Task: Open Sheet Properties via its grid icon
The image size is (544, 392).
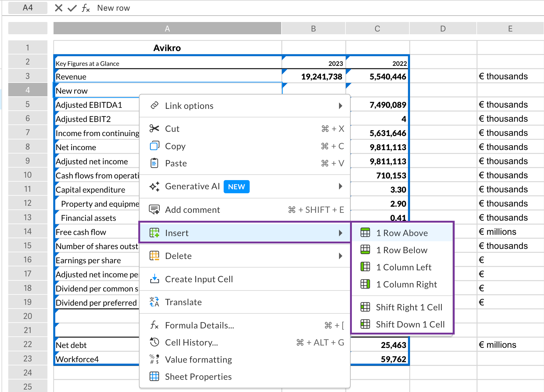Action: point(155,376)
